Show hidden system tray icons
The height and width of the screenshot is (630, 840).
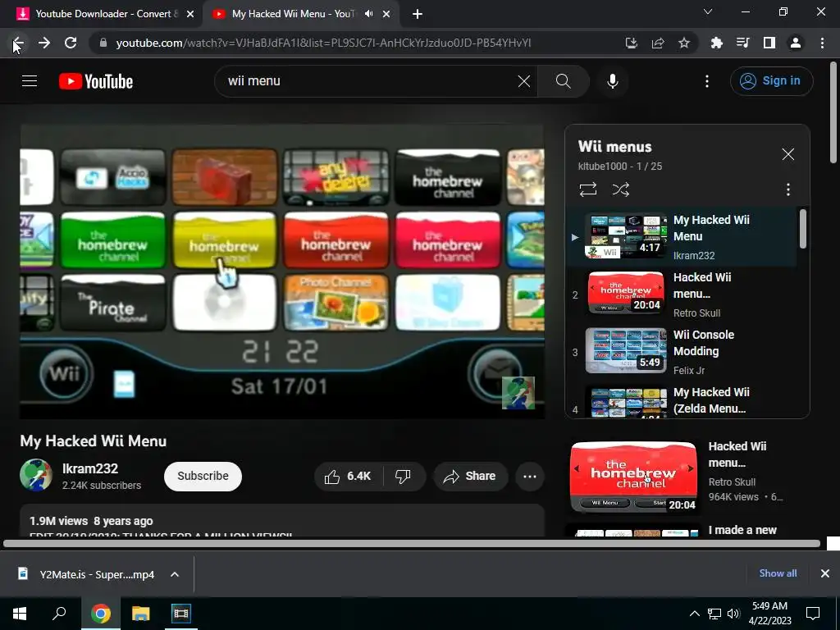(694, 614)
